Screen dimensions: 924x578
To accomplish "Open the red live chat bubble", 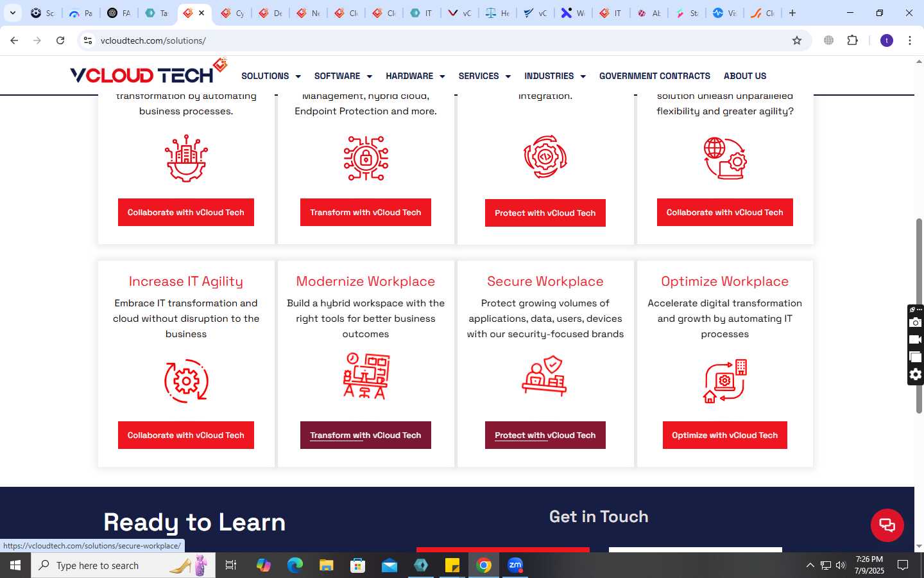I will (x=887, y=525).
